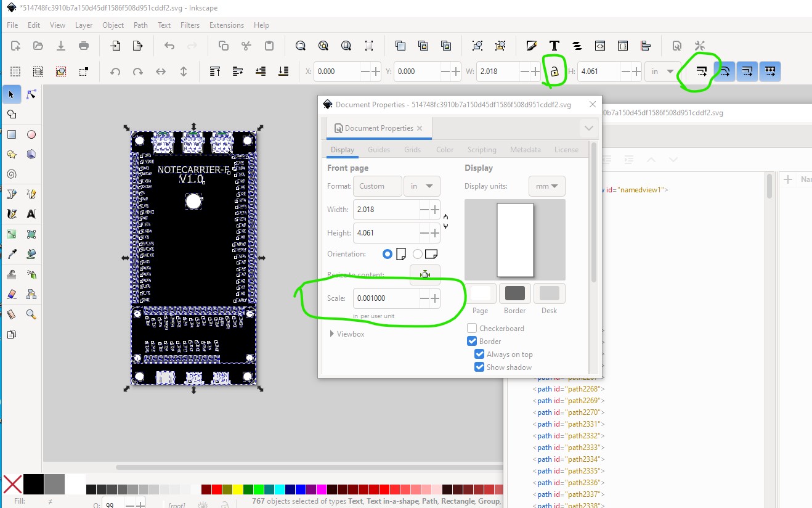Toggle scale rounded corners button
812x508 pixels.
pos(725,72)
